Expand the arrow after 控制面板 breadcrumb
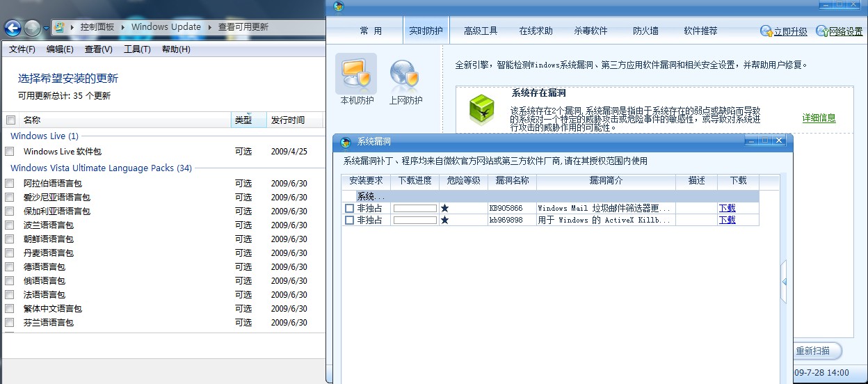Screen dimensions: 868x384 [123, 27]
